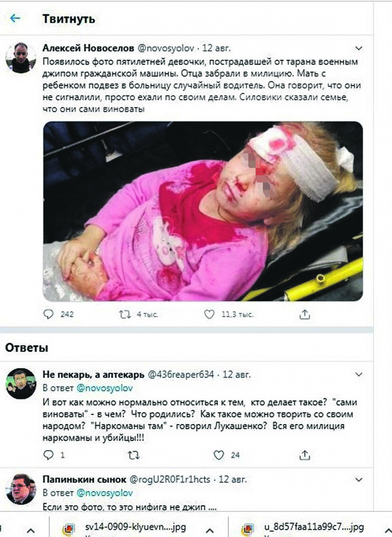Expand options chevron on Папинькин сынок reply
392x537 pixels.
358,479
